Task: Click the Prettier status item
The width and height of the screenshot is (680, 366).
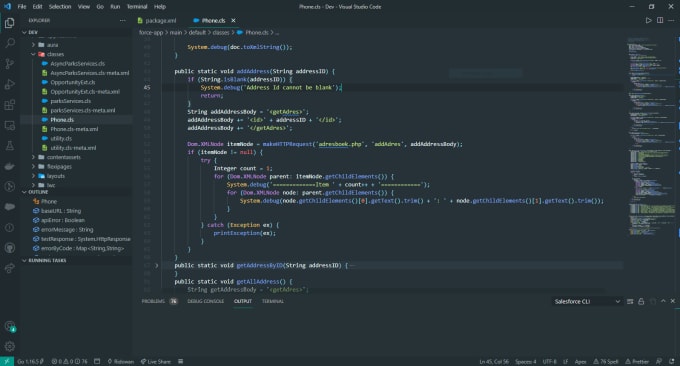Action: click(637, 361)
